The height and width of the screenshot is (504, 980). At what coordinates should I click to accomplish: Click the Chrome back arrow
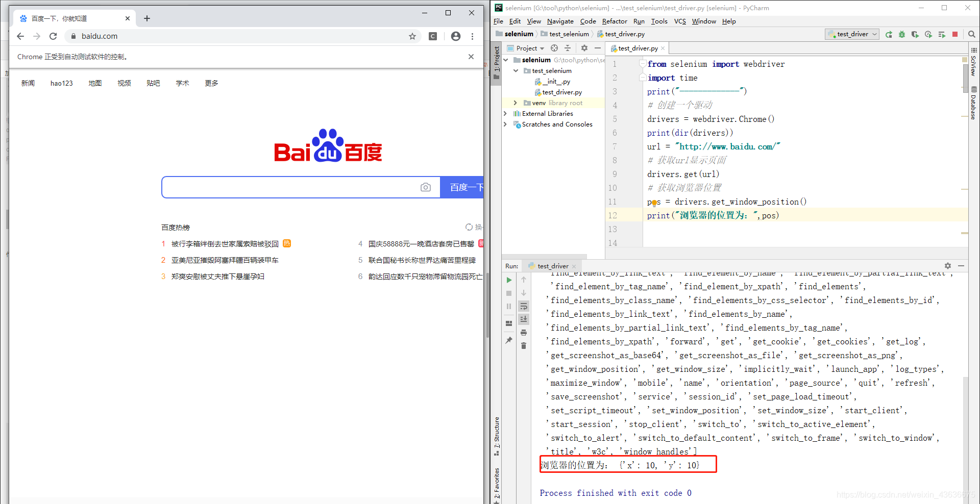20,36
